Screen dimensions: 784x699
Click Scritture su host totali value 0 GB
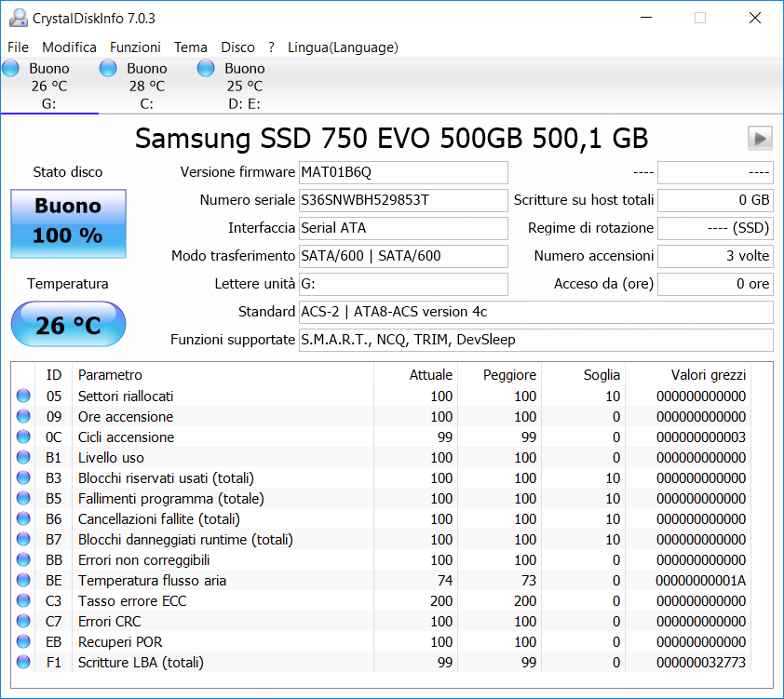point(715,200)
